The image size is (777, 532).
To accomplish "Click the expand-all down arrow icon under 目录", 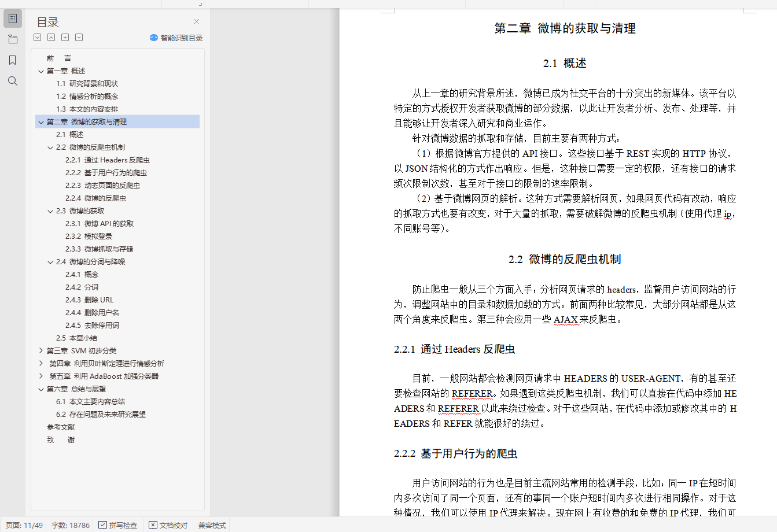I will [x=38, y=38].
